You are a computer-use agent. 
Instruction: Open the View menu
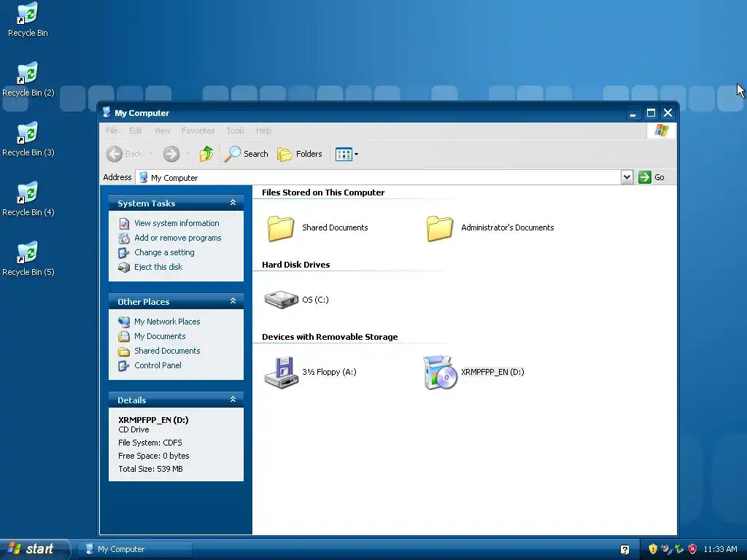pos(162,131)
